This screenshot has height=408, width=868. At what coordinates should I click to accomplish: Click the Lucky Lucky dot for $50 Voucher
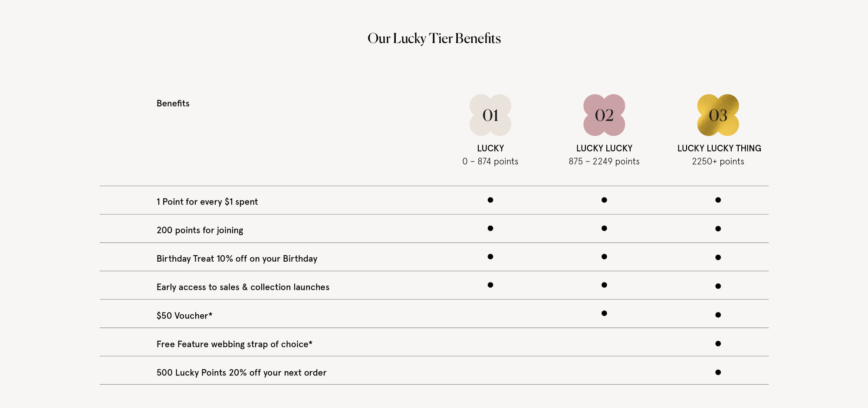pyautogui.click(x=604, y=313)
